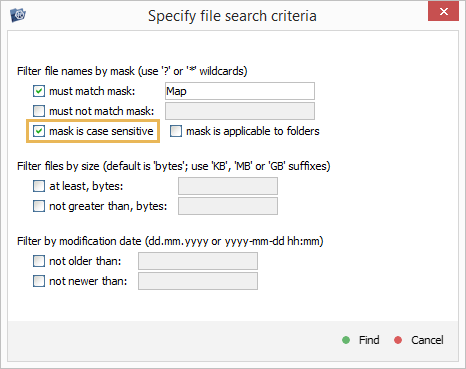Screen dimensions: 466x369
Task: Tick the 'not greater than, bytes' checkbox
Action: coord(39,206)
